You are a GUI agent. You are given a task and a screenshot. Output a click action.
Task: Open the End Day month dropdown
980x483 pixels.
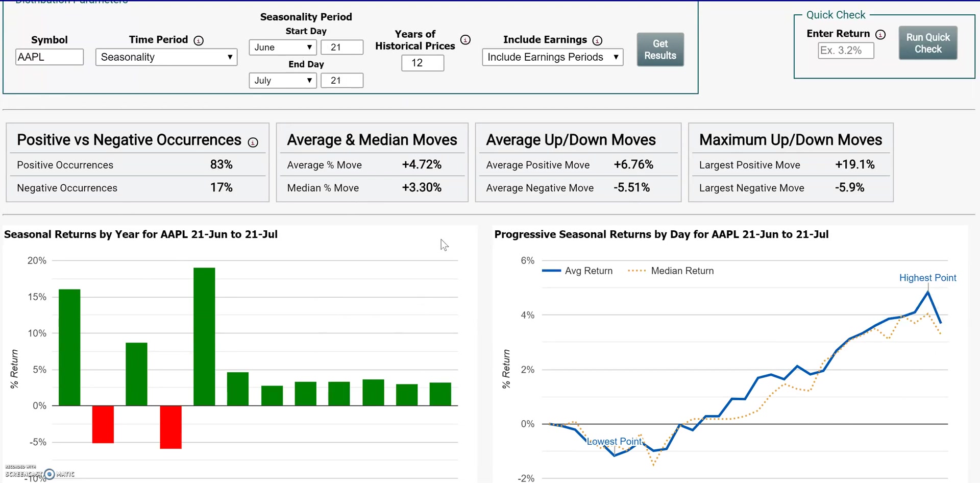(x=282, y=80)
